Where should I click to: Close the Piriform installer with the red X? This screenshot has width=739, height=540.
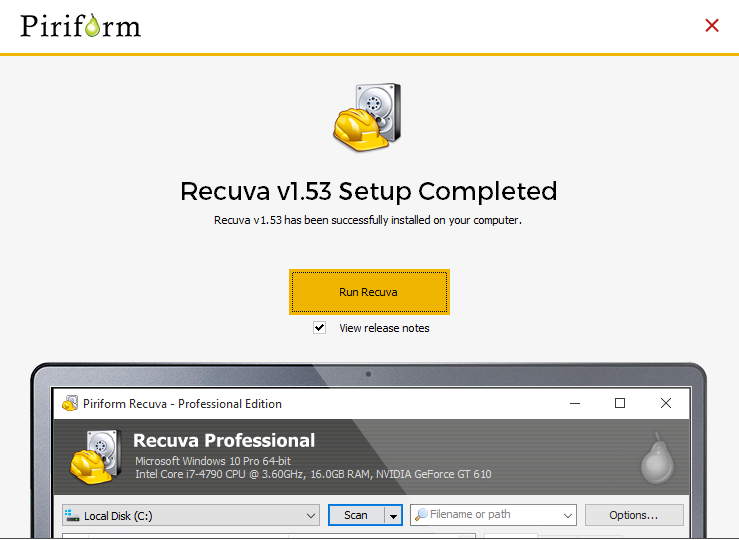pos(712,25)
